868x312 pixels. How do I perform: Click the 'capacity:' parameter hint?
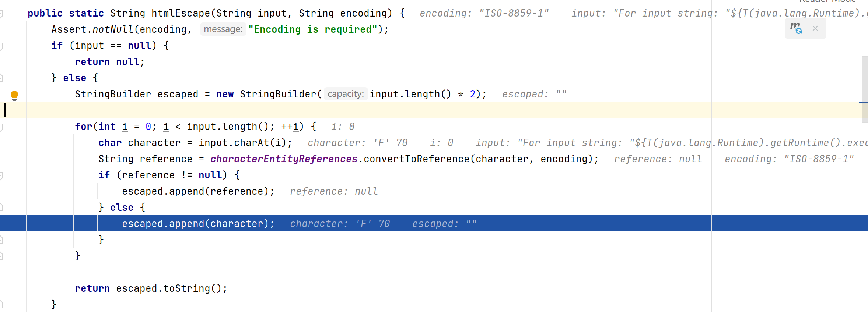click(x=346, y=94)
